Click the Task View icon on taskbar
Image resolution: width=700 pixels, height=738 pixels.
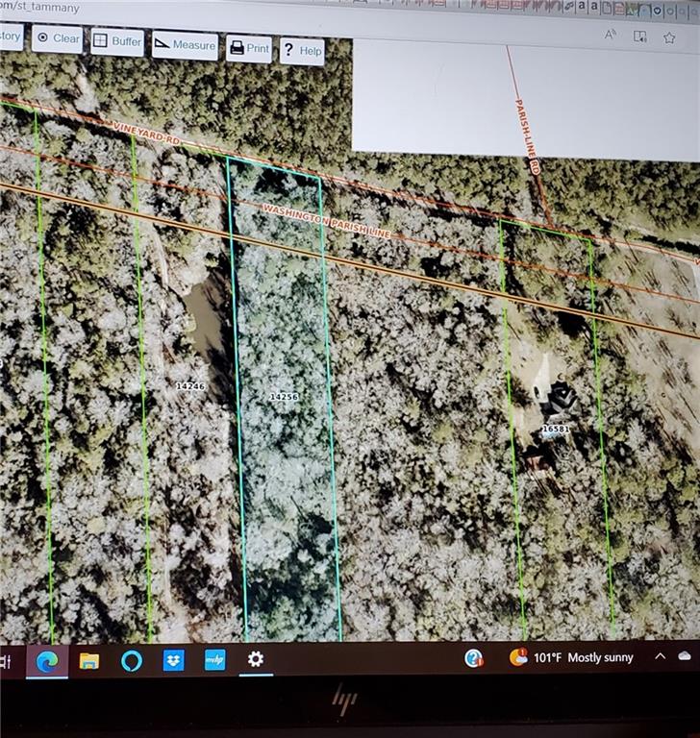pyautogui.click(x=6, y=662)
